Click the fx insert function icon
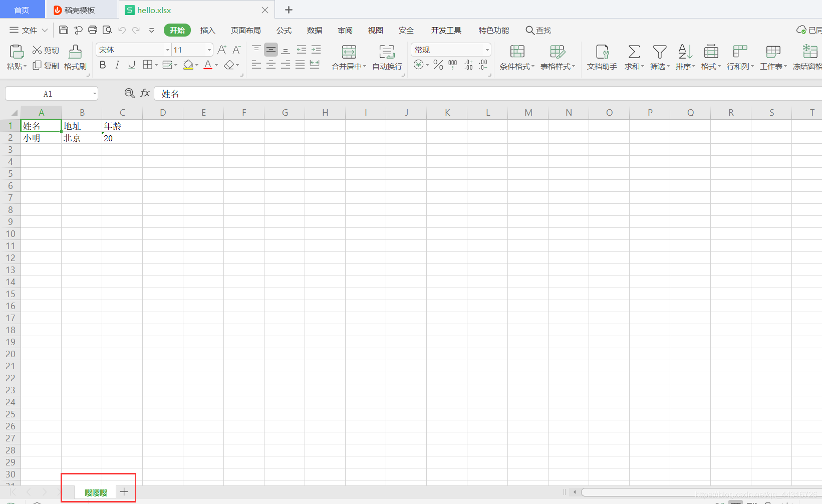The width and height of the screenshot is (822, 504). click(x=145, y=93)
